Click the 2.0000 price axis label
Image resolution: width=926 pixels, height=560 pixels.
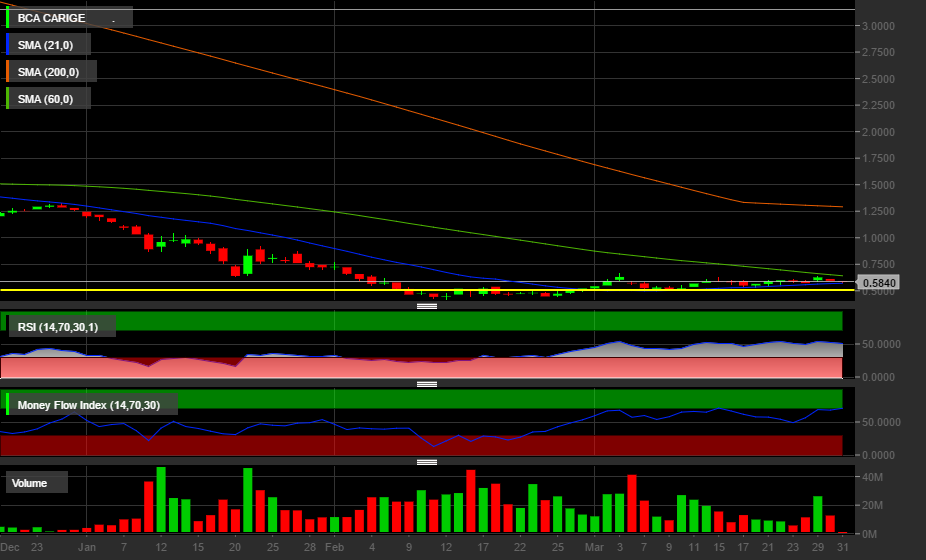(878, 132)
